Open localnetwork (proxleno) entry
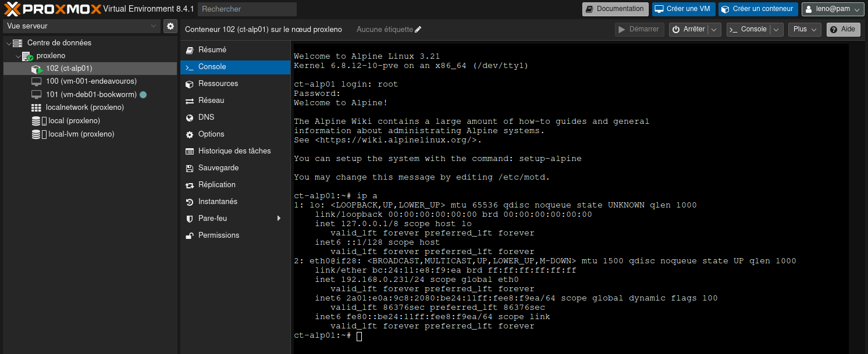The height and width of the screenshot is (354, 868). click(84, 108)
